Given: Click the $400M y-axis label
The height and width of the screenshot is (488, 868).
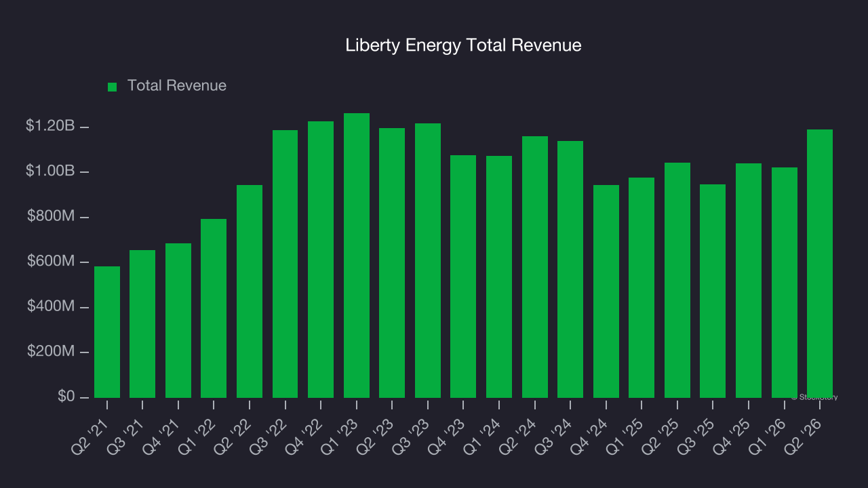Looking at the screenshot, I should (x=51, y=306).
